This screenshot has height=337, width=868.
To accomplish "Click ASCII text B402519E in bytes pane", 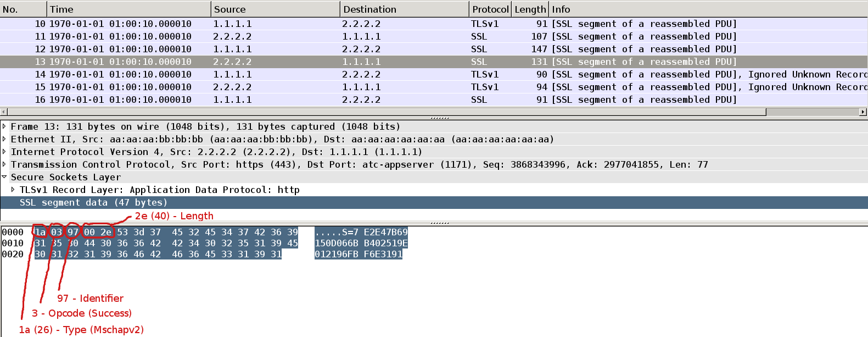I will [386, 243].
